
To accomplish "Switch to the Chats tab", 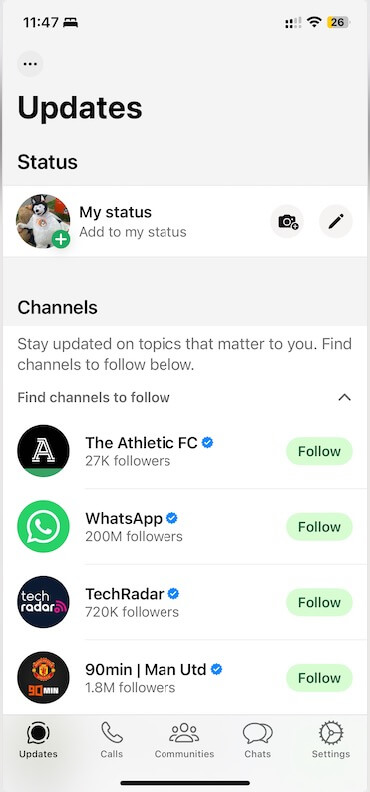I will pos(257,740).
